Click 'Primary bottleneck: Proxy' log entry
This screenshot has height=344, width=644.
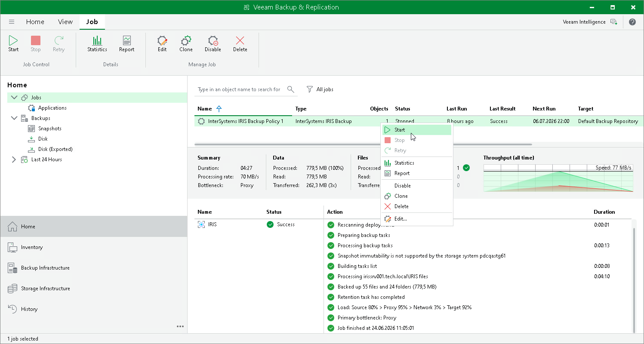(x=367, y=318)
